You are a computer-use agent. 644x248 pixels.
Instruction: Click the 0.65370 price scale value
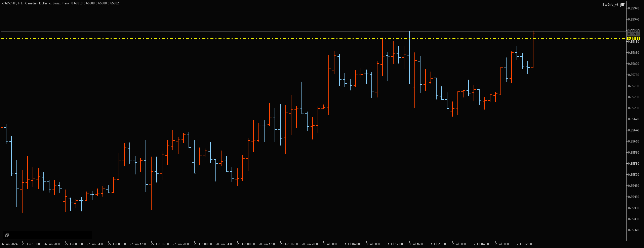pos(634,230)
